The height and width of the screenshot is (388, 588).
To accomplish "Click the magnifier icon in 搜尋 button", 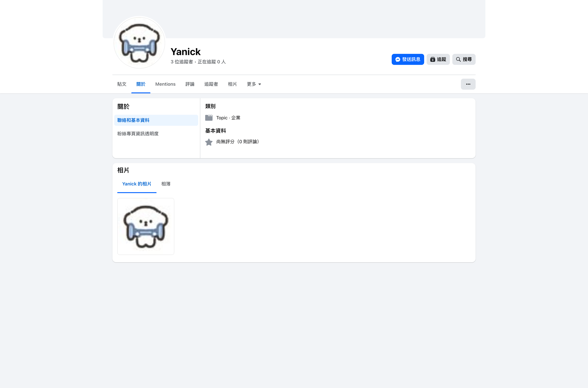I will 458,59.
